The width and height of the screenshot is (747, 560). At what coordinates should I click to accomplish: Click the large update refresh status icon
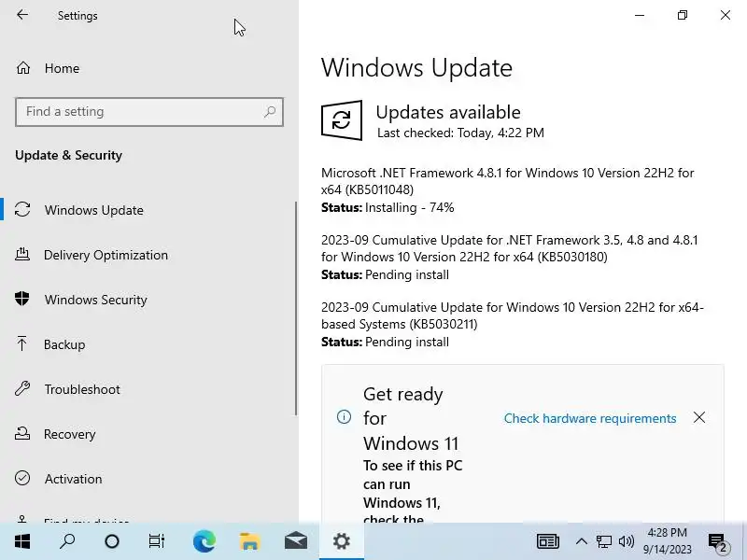(342, 120)
